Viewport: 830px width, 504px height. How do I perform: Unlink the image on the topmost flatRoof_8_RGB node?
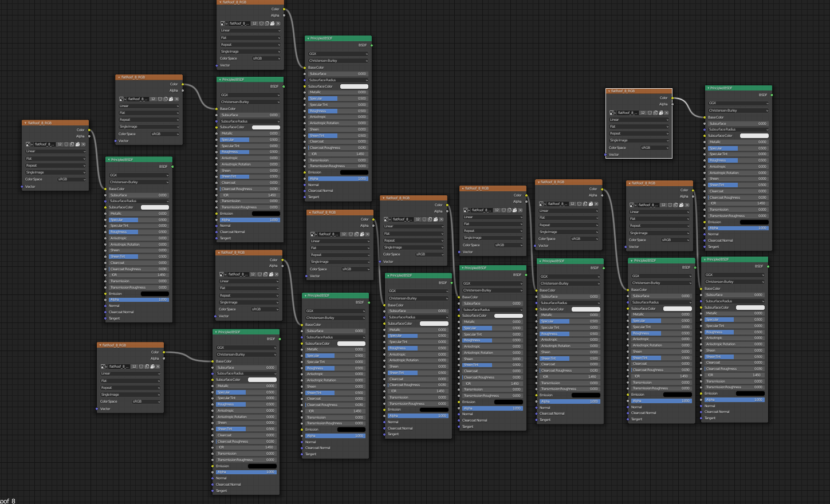[278, 23]
